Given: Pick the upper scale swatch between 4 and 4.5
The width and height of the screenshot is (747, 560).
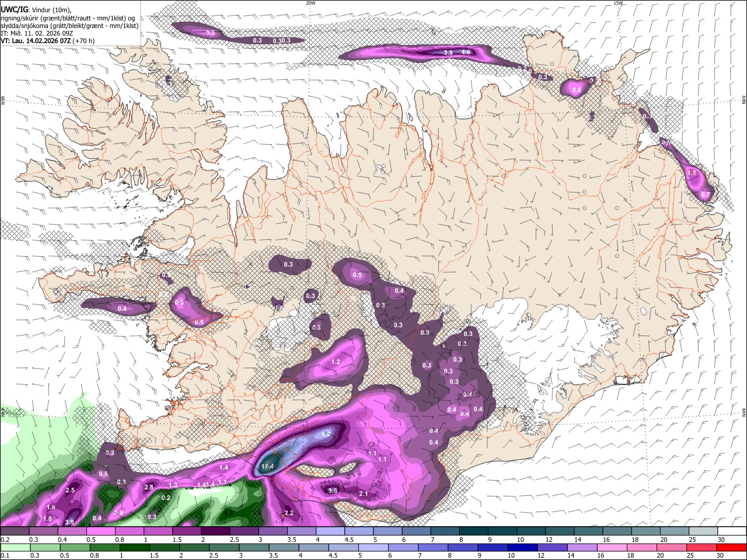Looking at the screenshot, I should click(x=330, y=531).
